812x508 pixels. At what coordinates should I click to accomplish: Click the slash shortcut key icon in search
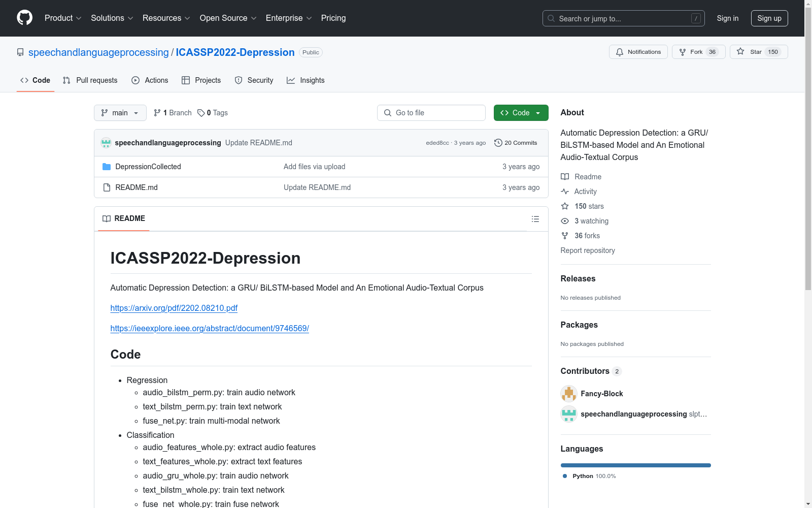[696, 18]
